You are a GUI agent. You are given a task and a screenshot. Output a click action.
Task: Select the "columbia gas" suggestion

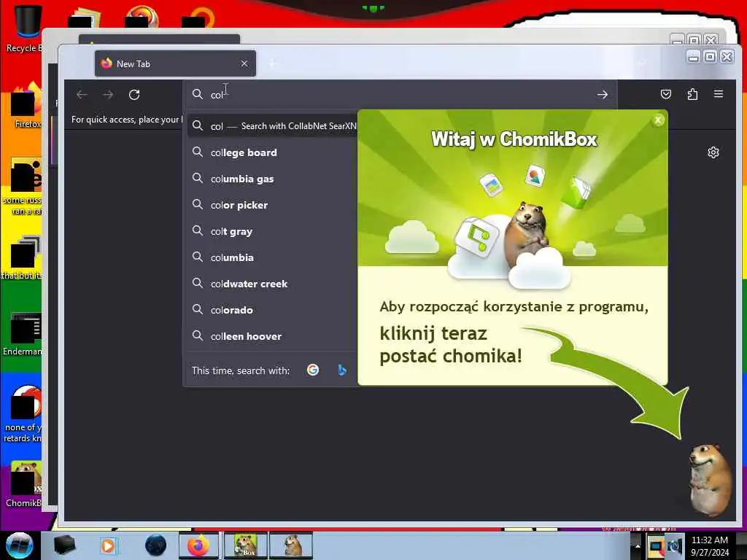click(x=270, y=179)
